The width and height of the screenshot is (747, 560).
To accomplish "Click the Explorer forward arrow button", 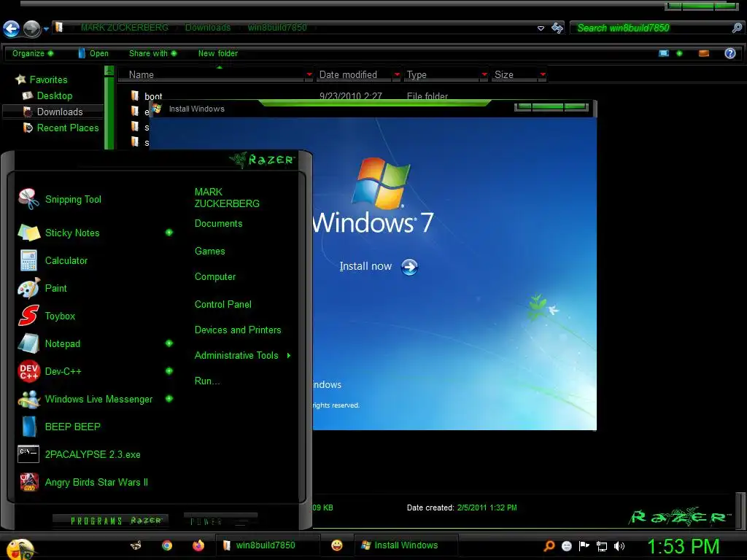I will point(32,28).
